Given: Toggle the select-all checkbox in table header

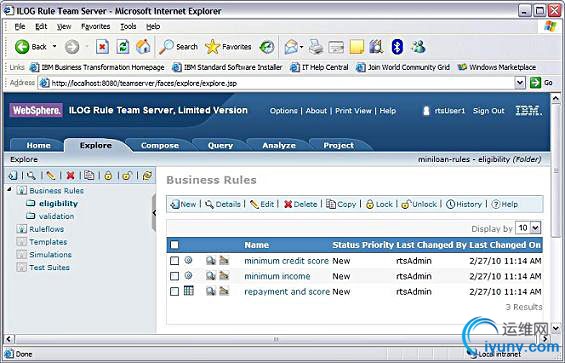Looking at the screenshot, I should (x=174, y=245).
